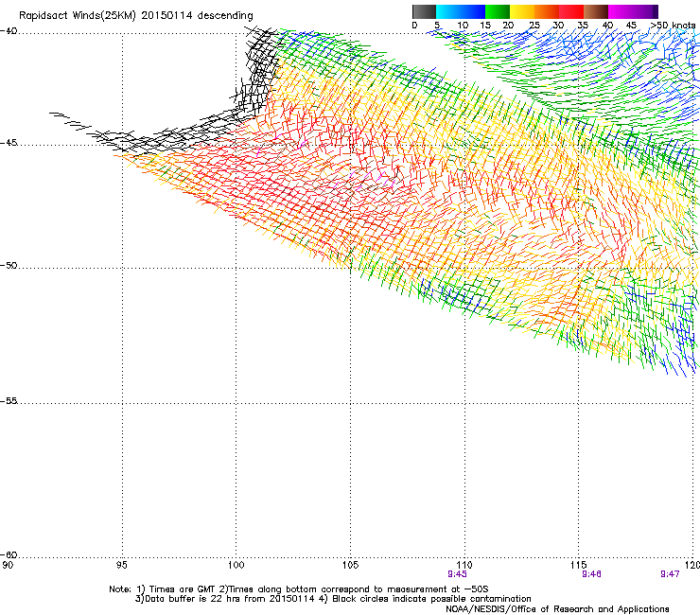This screenshot has width=700, height=615.
Task: Click the green 15-20 knots legend segment
Action: click(x=498, y=11)
